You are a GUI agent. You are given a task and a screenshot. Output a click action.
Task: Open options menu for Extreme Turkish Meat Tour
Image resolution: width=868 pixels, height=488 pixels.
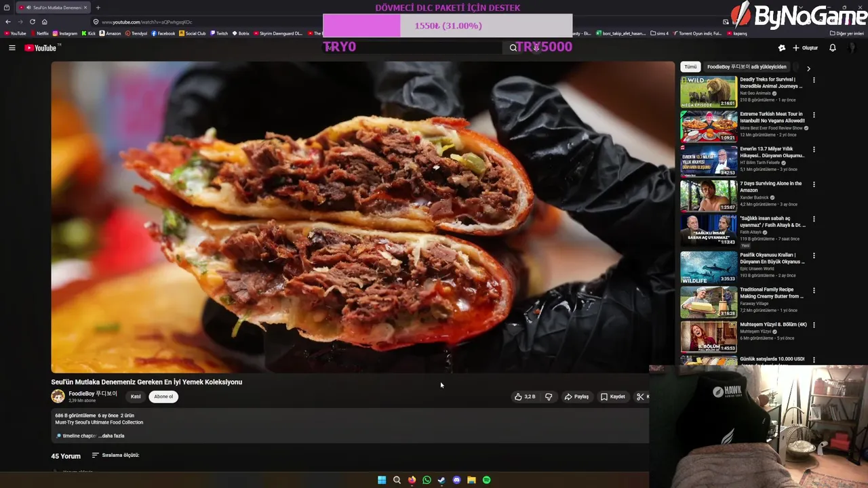814,115
